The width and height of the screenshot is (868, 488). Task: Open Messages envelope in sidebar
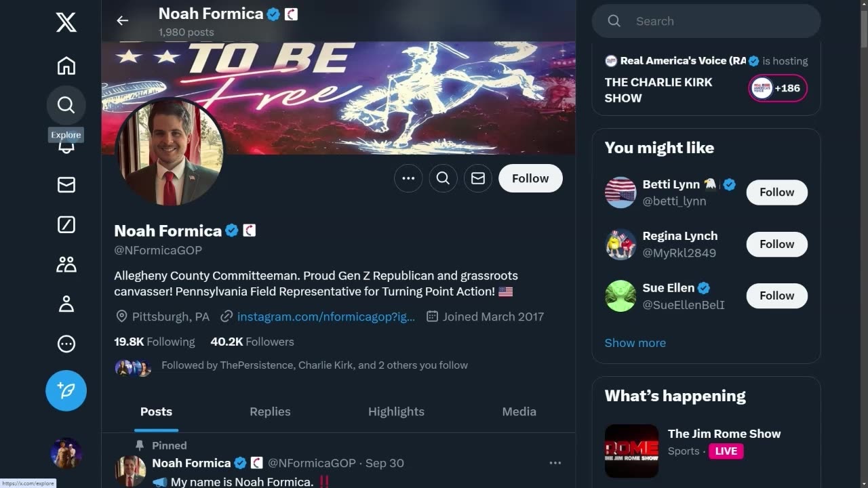(x=66, y=185)
